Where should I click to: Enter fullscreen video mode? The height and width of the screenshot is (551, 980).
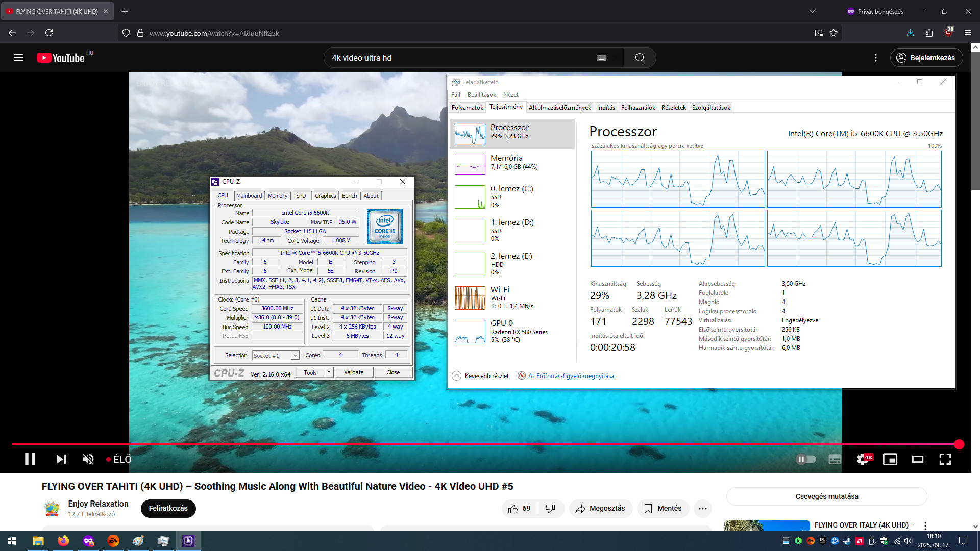coord(945,459)
